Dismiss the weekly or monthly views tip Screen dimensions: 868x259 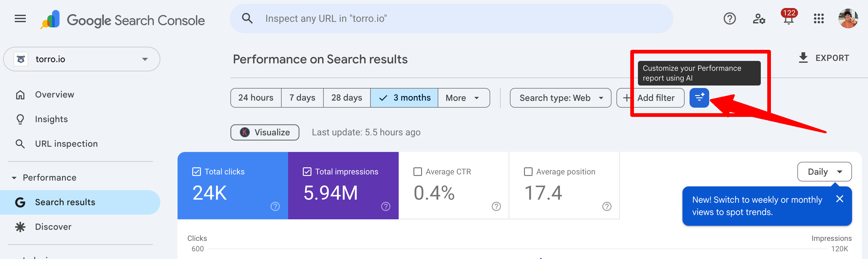click(x=839, y=199)
